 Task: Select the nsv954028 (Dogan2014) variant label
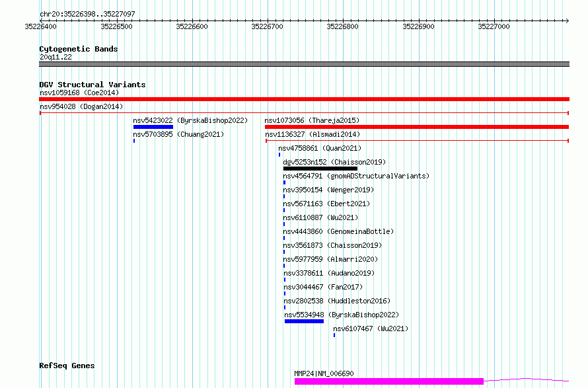[x=81, y=106]
